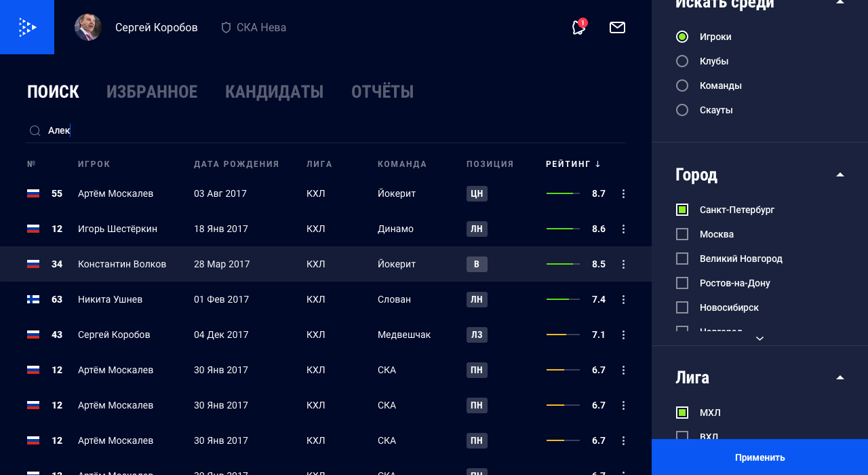Focus the search field containing Алек

[x=325, y=130]
